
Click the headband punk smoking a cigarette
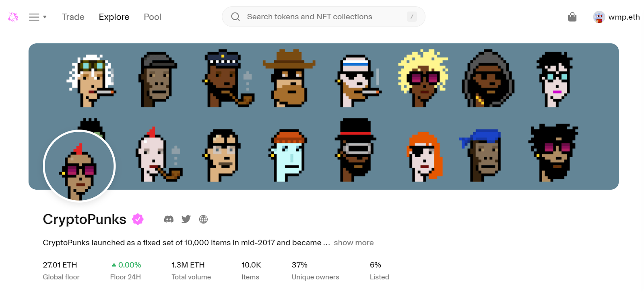pos(357,81)
